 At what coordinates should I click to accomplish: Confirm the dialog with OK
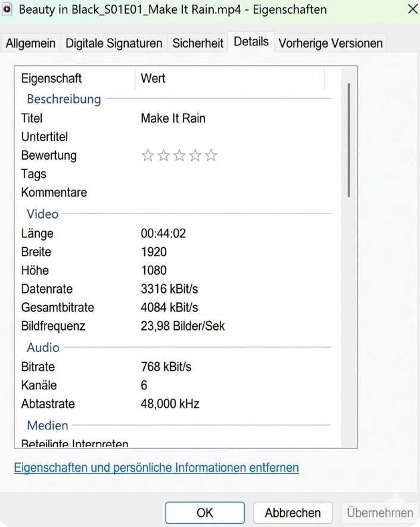tap(204, 513)
